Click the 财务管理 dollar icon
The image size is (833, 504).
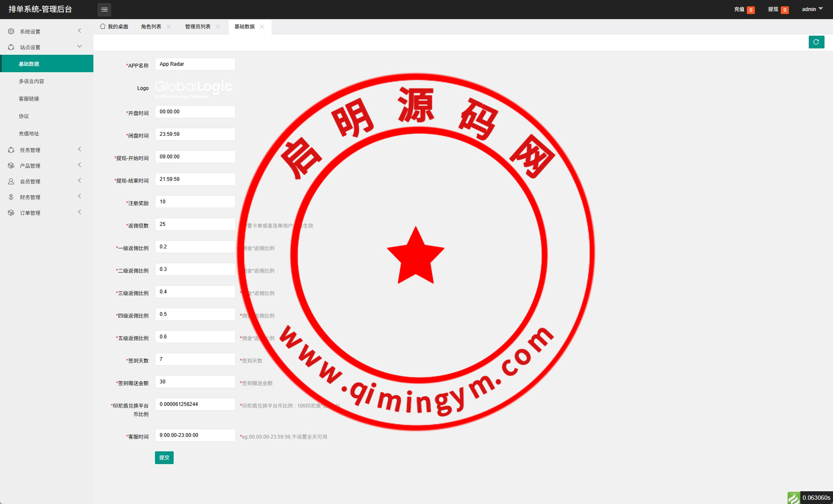tap(11, 197)
